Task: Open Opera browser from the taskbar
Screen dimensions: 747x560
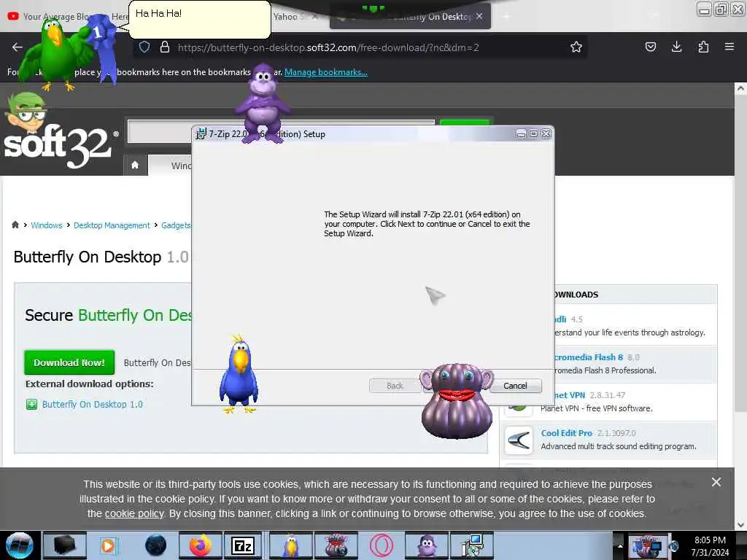Action: tap(381, 545)
